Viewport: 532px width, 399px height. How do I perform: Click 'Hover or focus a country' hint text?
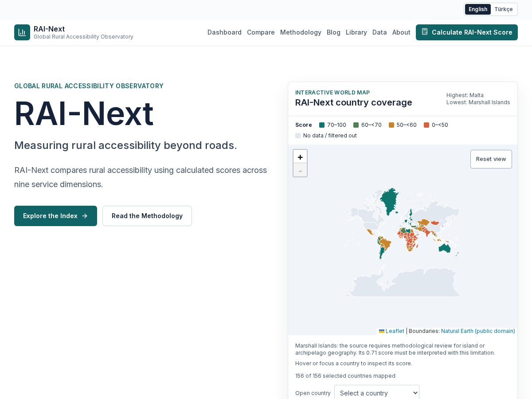[x=354, y=364]
